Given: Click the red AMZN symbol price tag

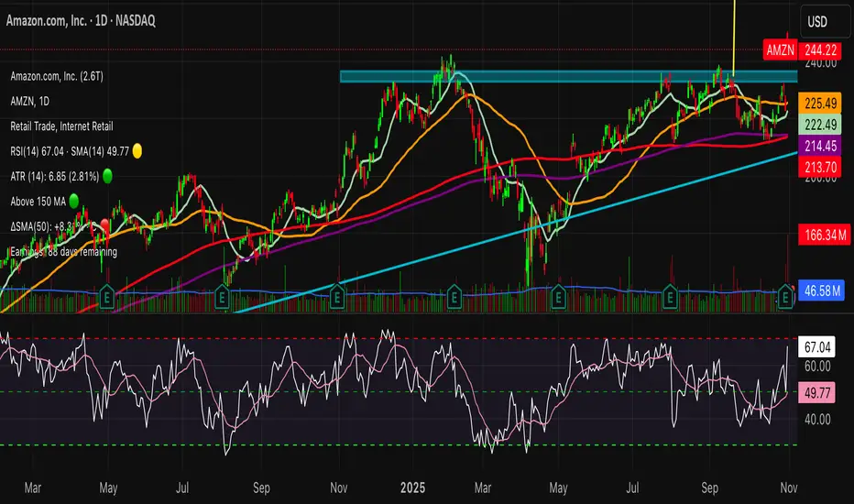Looking at the screenshot, I should coord(780,50).
